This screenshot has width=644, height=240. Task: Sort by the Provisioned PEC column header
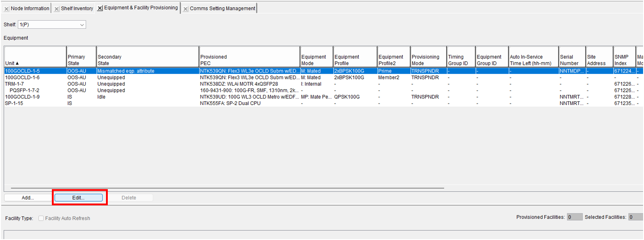coord(249,57)
